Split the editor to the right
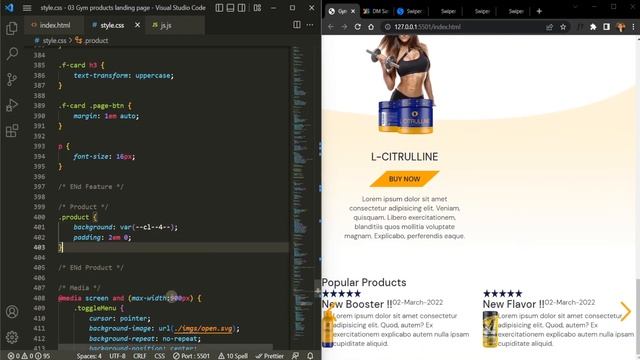This screenshot has width=640, height=360. pos(297,25)
